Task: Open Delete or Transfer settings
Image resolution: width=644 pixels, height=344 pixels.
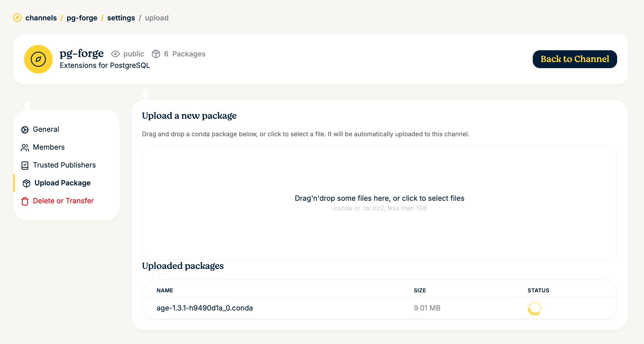Action: coord(63,201)
